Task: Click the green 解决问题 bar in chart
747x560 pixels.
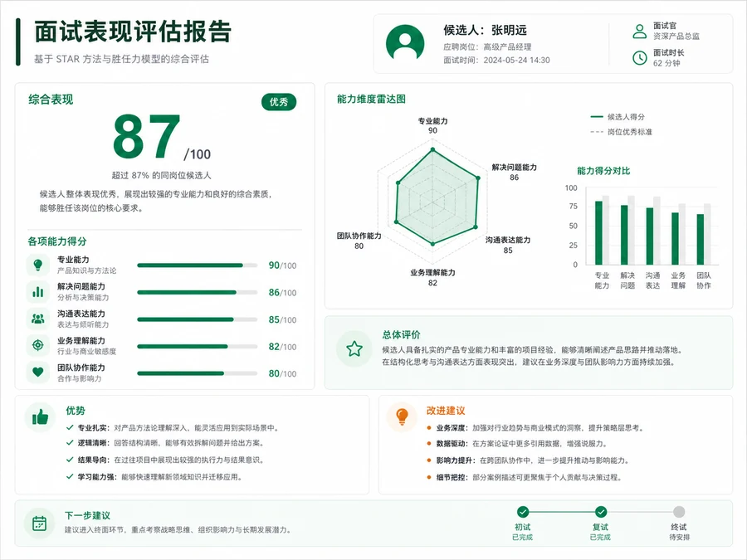Action: click(x=624, y=235)
